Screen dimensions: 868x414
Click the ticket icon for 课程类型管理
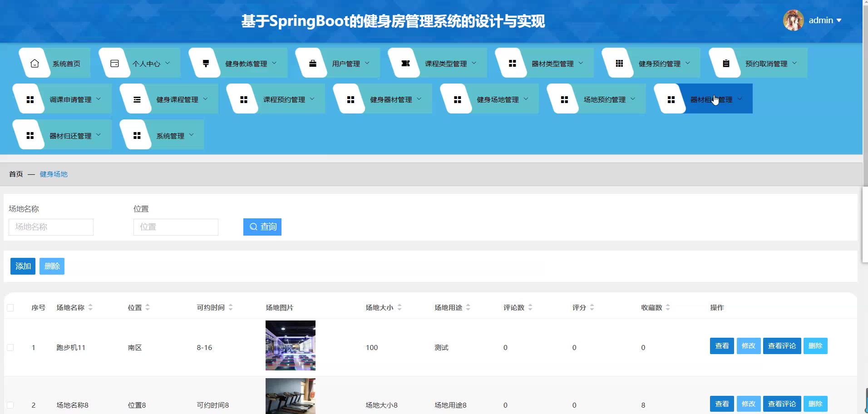pyautogui.click(x=405, y=64)
